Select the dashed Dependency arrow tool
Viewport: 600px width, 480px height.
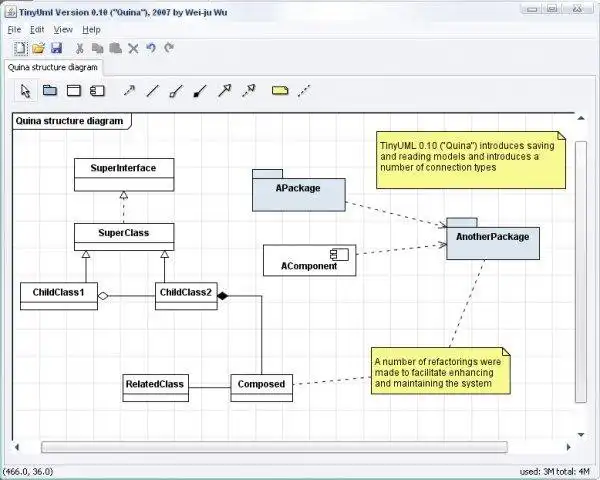click(129, 91)
